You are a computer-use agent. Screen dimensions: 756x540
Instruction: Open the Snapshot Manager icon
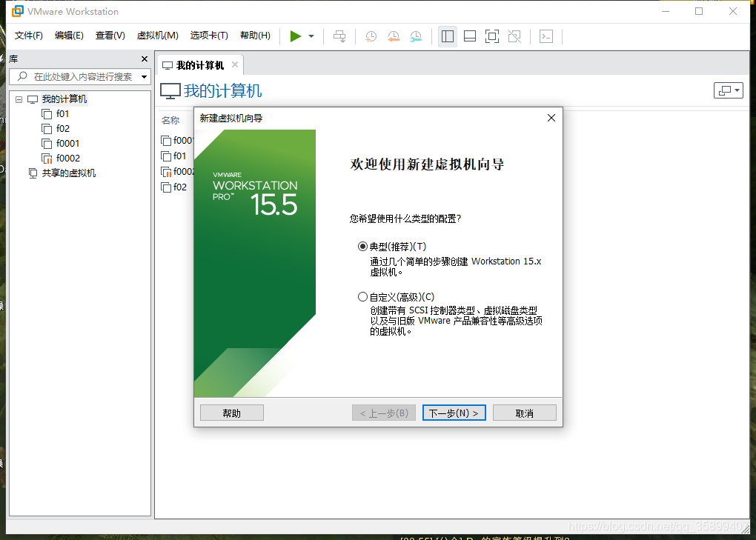[416, 36]
